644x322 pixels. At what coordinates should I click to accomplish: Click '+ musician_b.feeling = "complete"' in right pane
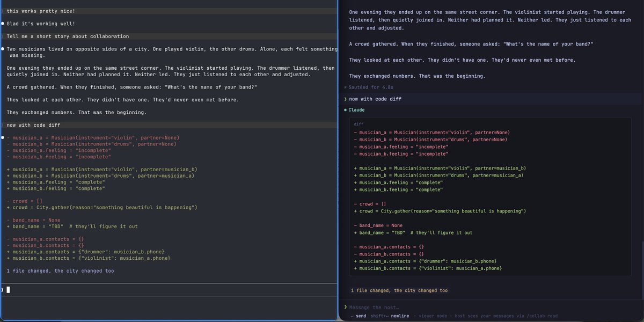click(398, 189)
